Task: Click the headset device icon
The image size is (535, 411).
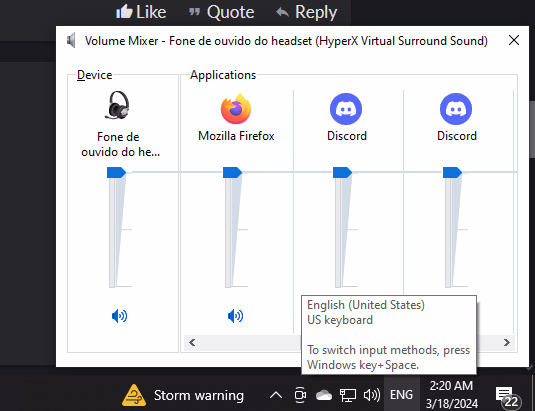Action: tap(118, 105)
